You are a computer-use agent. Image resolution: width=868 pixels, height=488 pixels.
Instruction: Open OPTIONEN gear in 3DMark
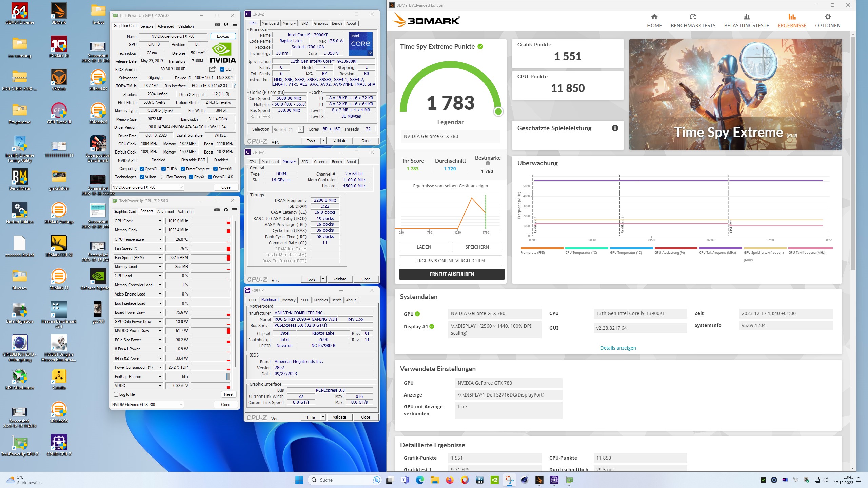point(828,21)
